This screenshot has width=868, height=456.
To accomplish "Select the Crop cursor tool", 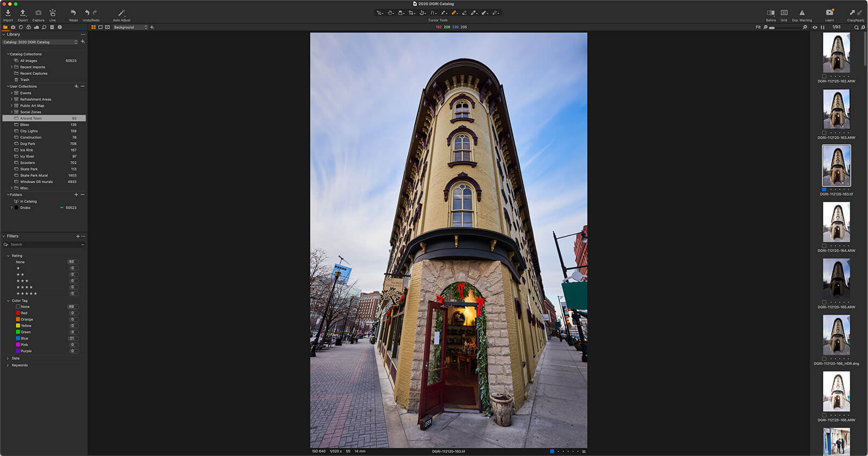I will pyautogui.click(x=412, y=12).
